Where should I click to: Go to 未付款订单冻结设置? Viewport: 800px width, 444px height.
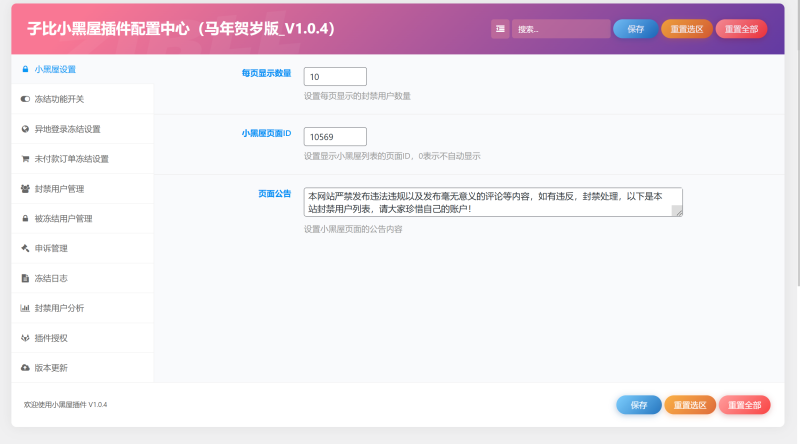tap(82, 159)
